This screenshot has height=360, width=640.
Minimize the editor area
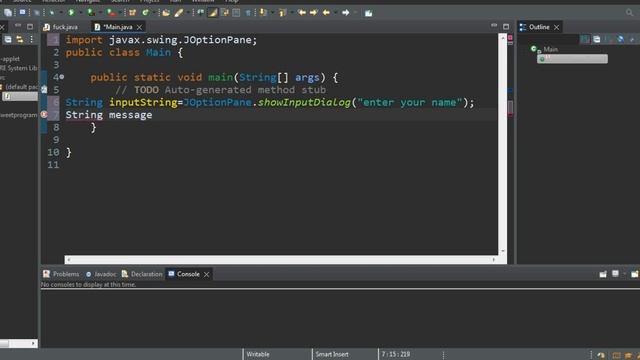click(494, 26)
